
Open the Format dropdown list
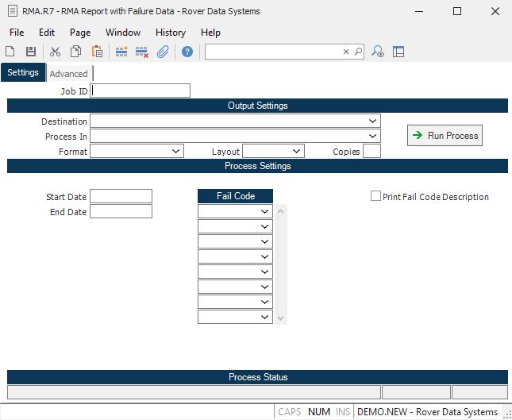(x=176, y=151)
